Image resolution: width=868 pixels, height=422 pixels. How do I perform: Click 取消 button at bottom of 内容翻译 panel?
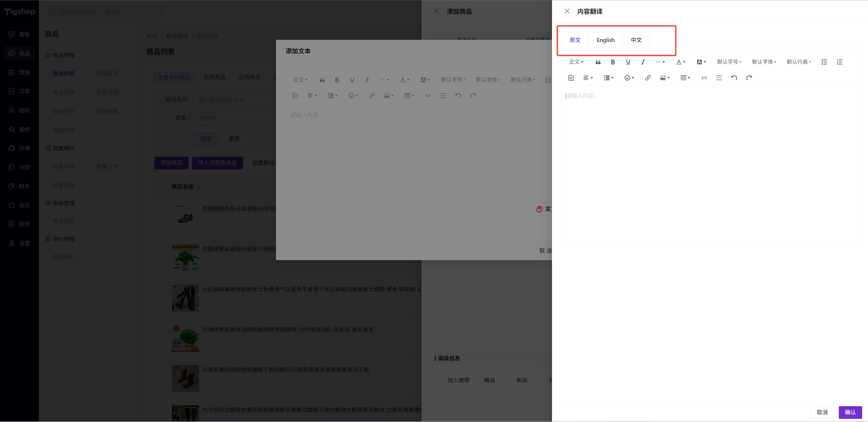coord(822,412)
